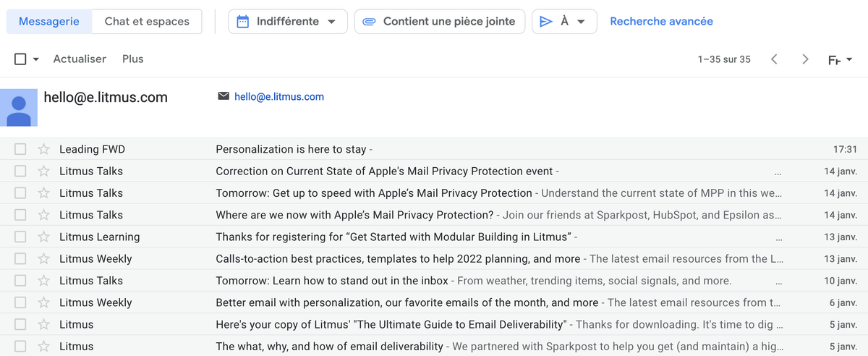Open the À recipient filter dropdown
Image resolution: width=868 pixels, height=356 pixels.
(564, 22)
